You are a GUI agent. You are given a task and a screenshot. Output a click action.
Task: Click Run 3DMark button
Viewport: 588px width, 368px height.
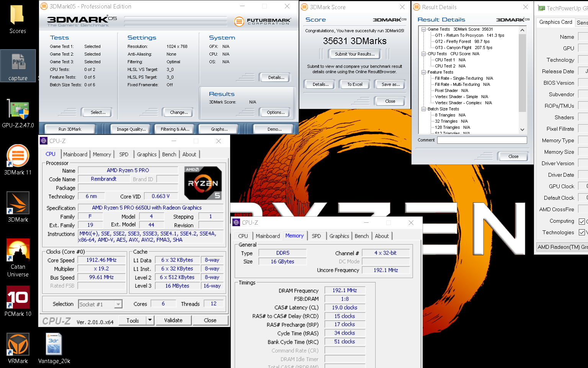(x=70, y=129)
